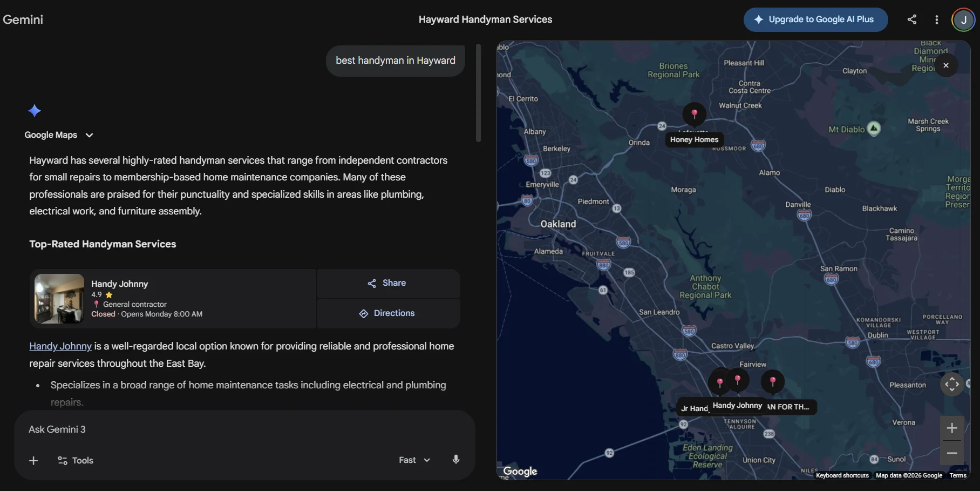Click the microphone icon for voice input
980x491 pixels.
tap(455, 460)
